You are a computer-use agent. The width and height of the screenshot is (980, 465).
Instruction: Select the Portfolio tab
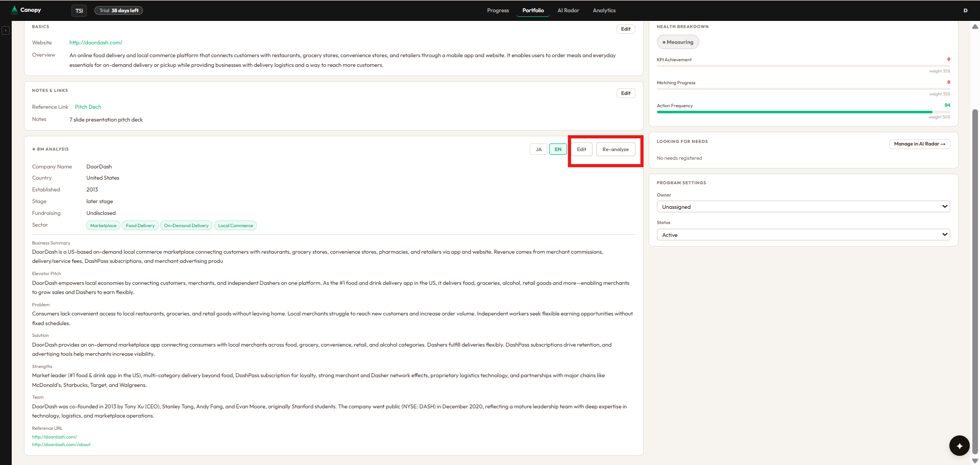(x=533, y=10)
